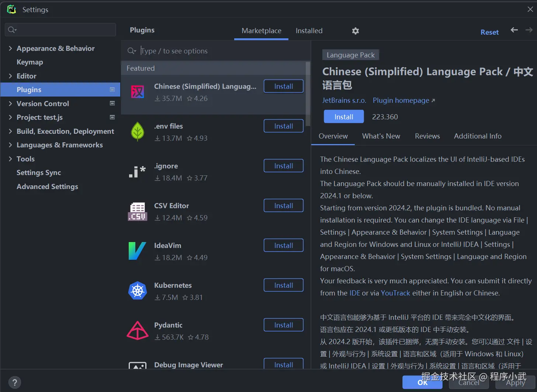Click the Debug Image Viewer icon
This screenshot has height=392, width=537.
click(138, 365)
